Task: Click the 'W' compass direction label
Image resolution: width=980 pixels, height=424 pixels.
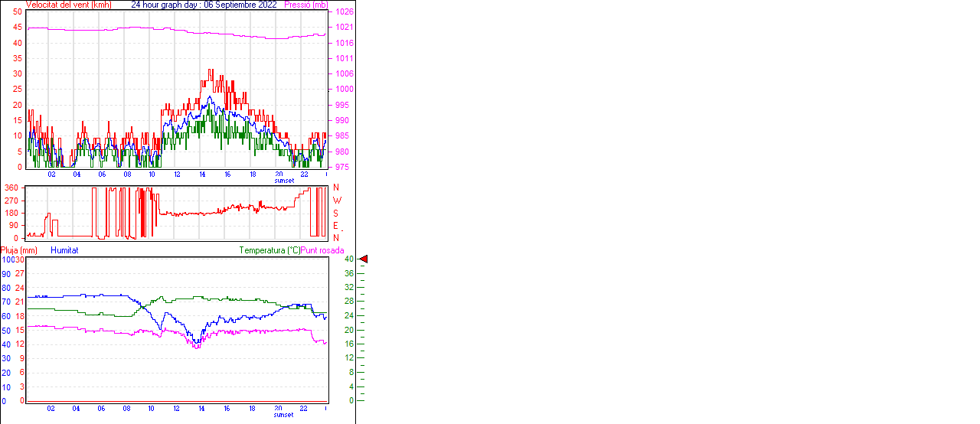Action: pos(336,201)
